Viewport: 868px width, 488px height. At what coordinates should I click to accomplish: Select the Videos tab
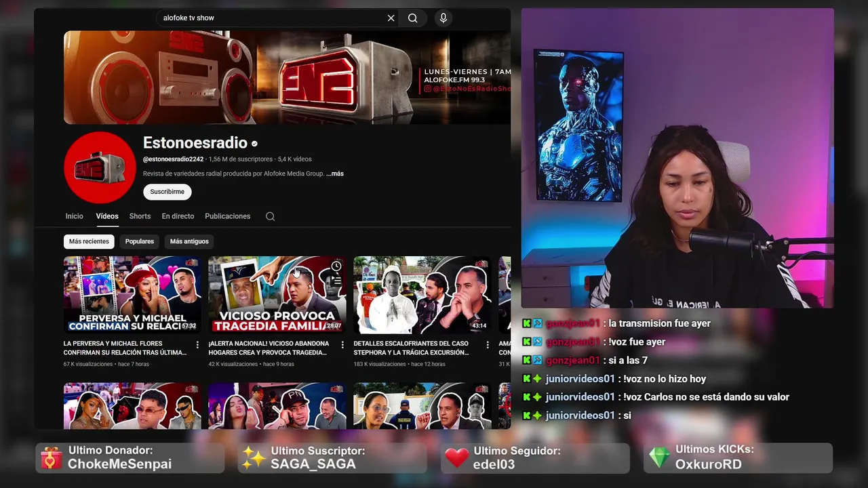[107, 216]
